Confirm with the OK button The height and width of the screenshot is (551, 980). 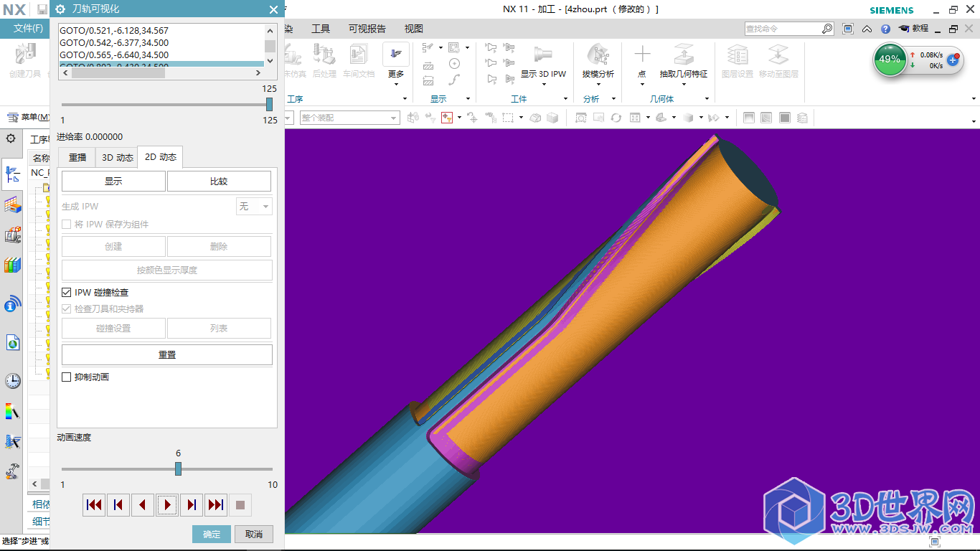tap(212, 534)
